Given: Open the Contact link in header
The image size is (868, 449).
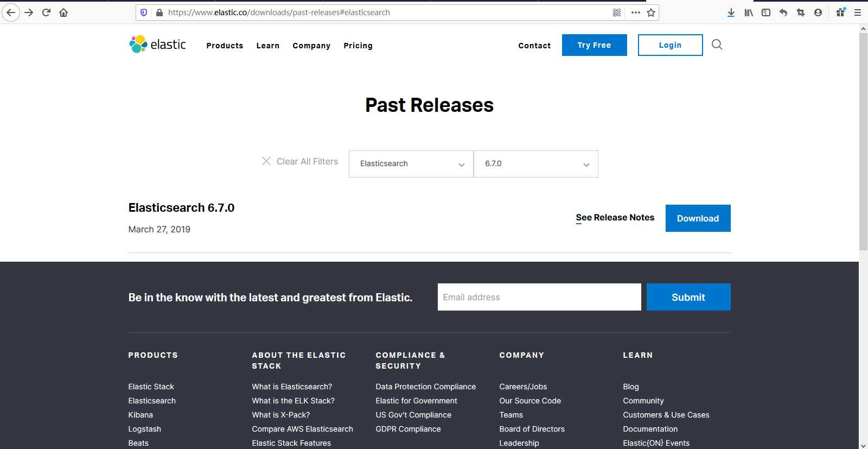Looking at the screenshot, I should pos(534,46).
